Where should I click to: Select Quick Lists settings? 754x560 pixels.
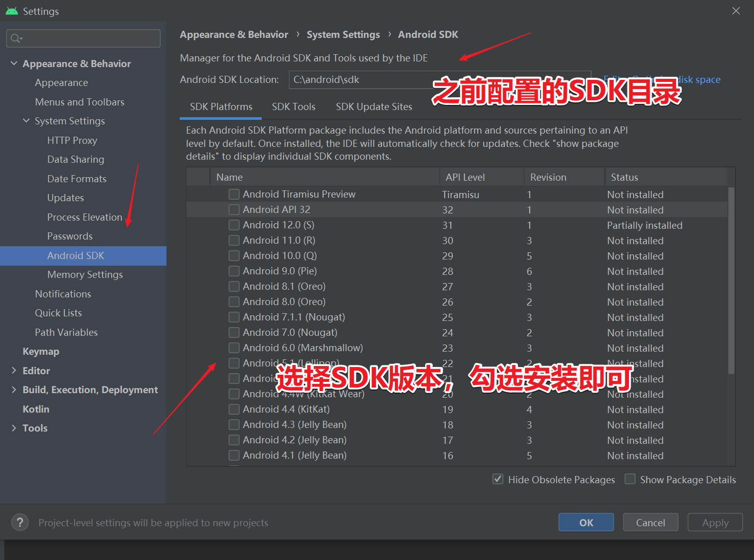point(58,313)
